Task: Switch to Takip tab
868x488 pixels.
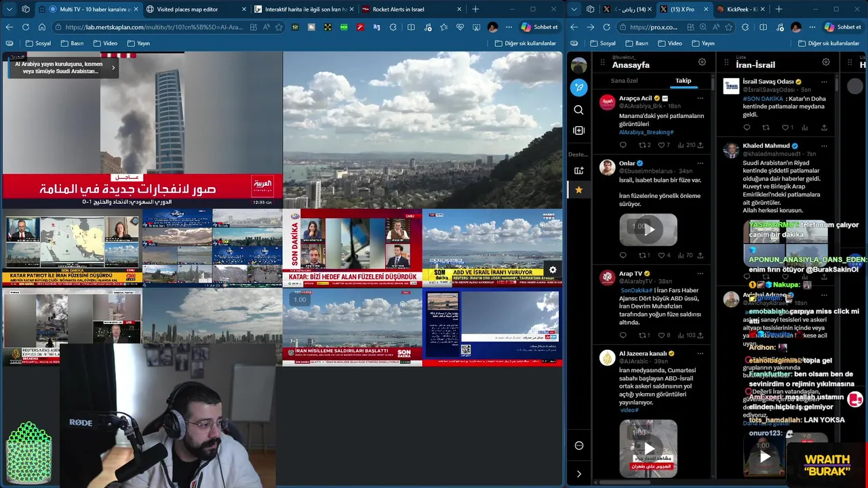Action: click(683, 81)
